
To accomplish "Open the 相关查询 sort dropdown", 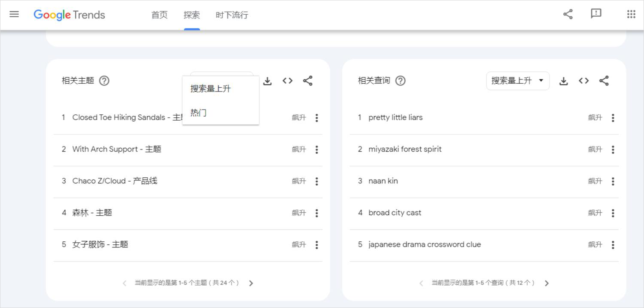I will tap(518, 80).
